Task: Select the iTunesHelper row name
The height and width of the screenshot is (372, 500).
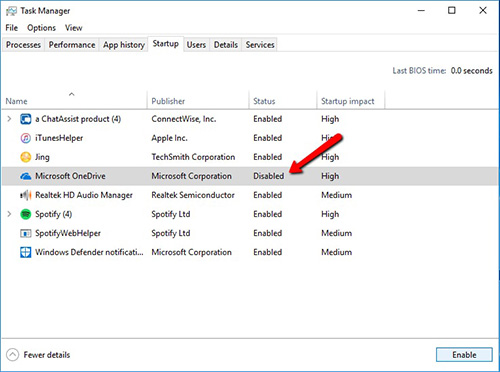Action: pyautogui.click(x=59, y=138)
